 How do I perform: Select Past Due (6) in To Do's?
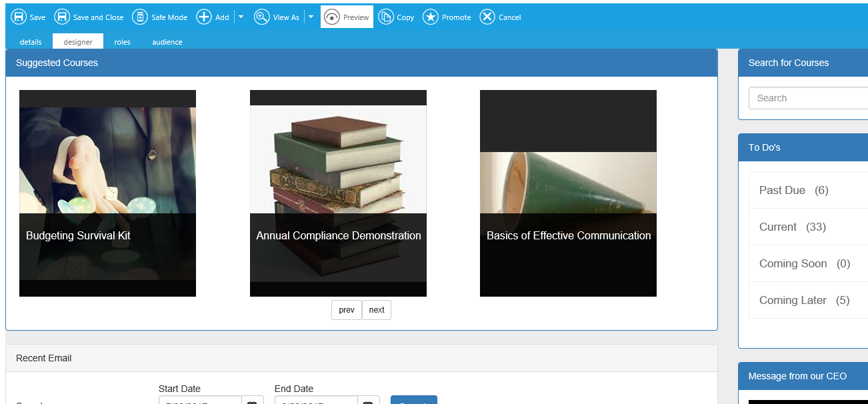(x=793, y=190)
